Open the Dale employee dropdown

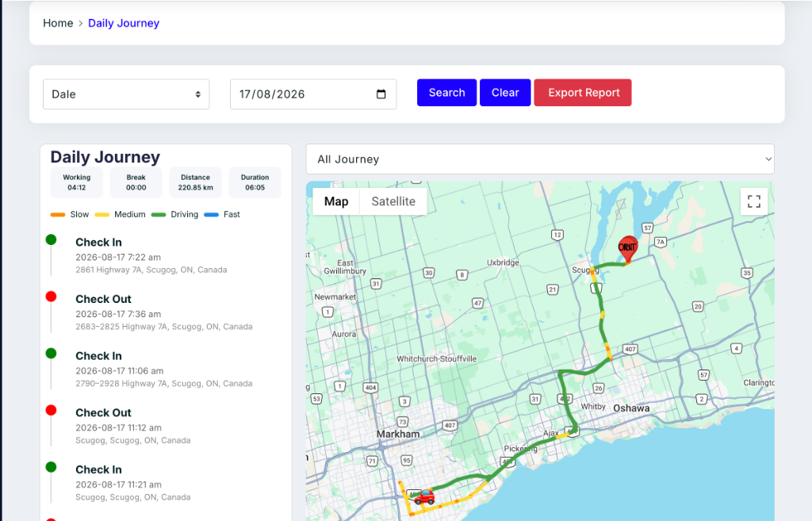tap(126, 94)
